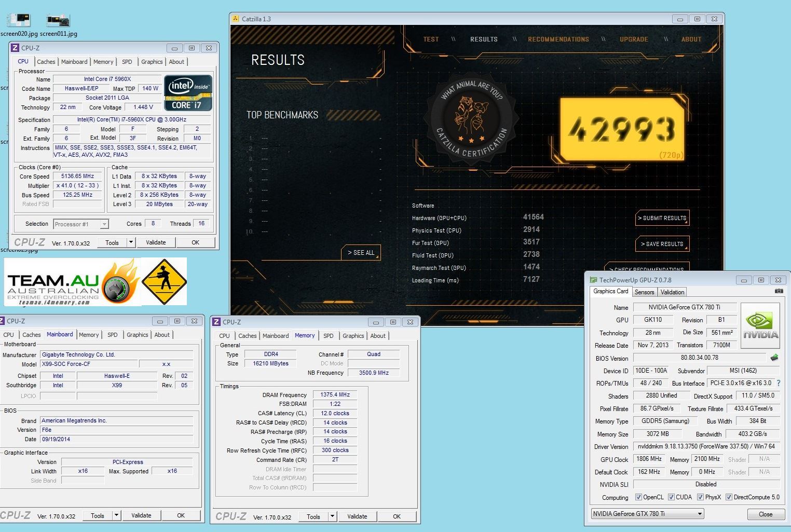Click the Core Speed 5136.65 MHz field

(78, 176)
